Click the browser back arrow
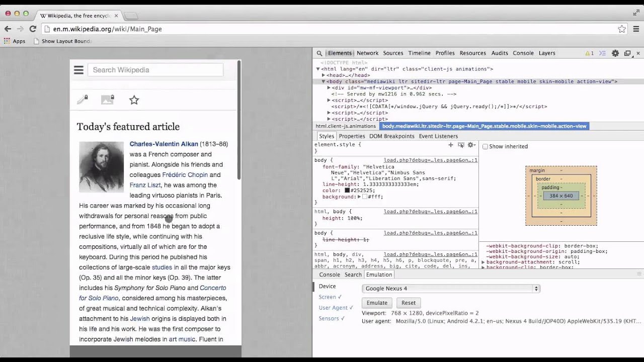The image size is (644, 362). click(x=8, y=29)
